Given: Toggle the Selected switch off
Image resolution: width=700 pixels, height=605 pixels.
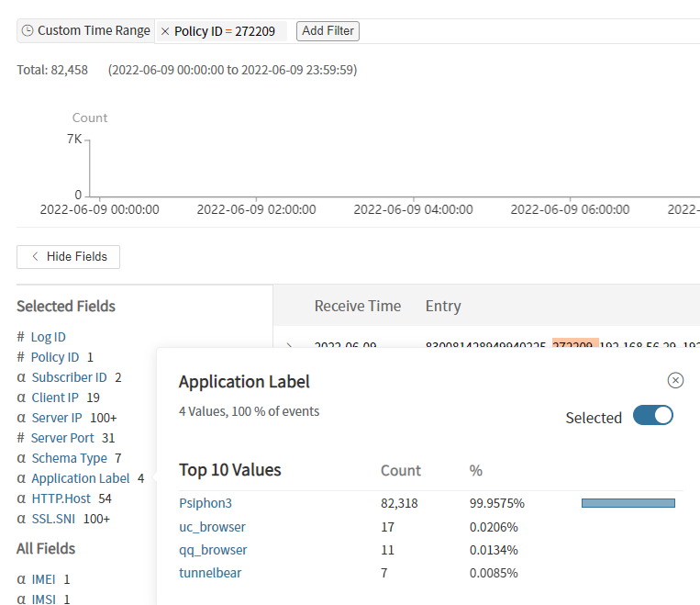Looking at the screenshot, I should (x=653, y=416).
